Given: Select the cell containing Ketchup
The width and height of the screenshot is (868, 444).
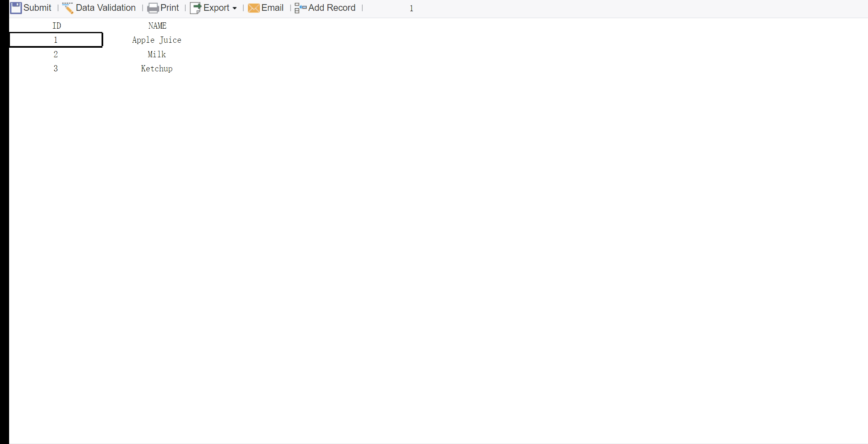Looking at the screenshot, I should tap(157, 68).
